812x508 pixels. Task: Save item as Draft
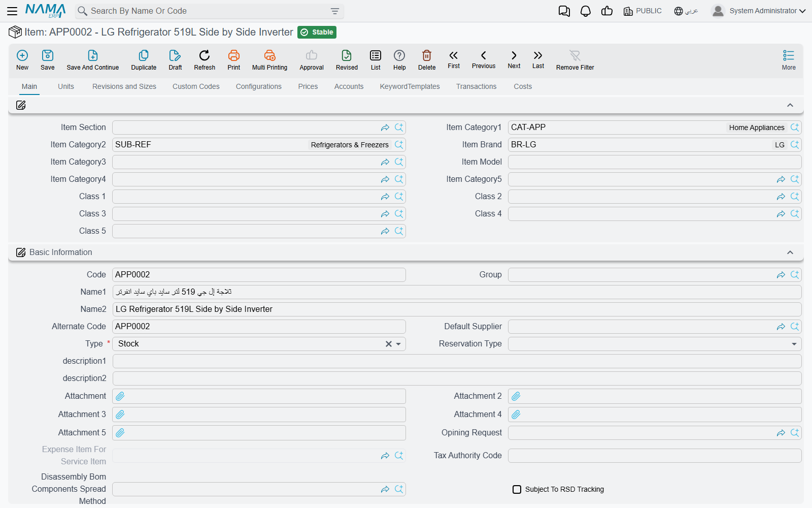[175, 60]
